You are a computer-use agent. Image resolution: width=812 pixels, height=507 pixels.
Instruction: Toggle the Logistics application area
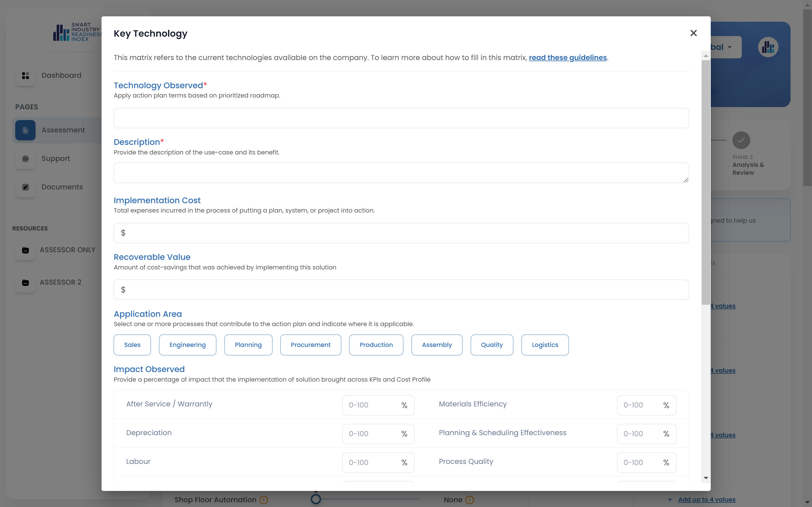pos(545,345)
